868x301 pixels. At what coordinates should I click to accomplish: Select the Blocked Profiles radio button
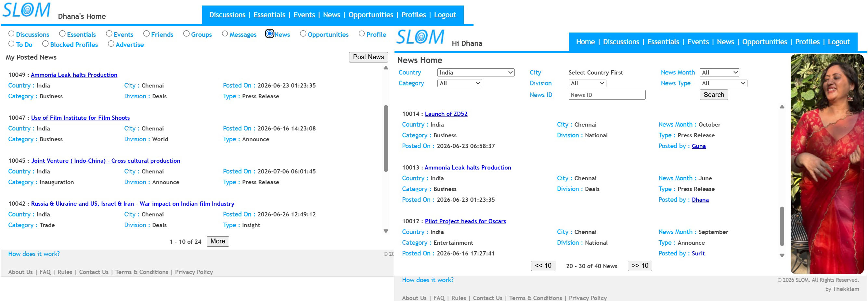point(45,44)
